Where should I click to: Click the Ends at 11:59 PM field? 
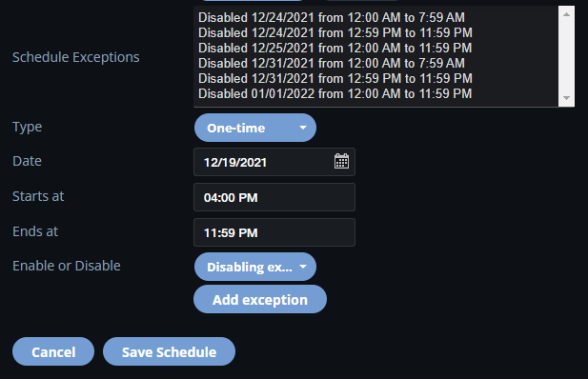pos(274,232)
